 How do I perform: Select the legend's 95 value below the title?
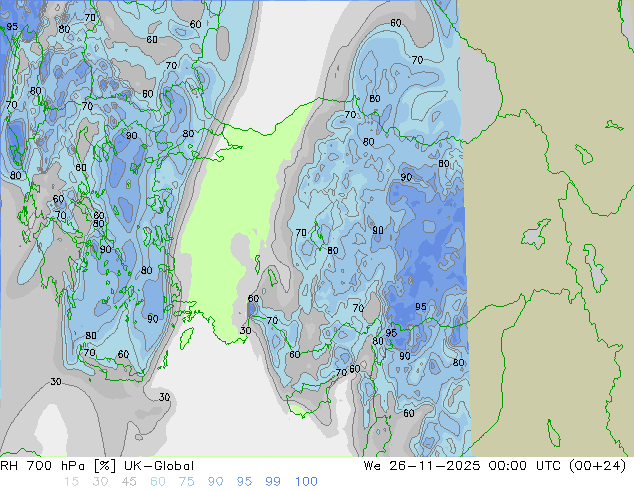point(244,482)
